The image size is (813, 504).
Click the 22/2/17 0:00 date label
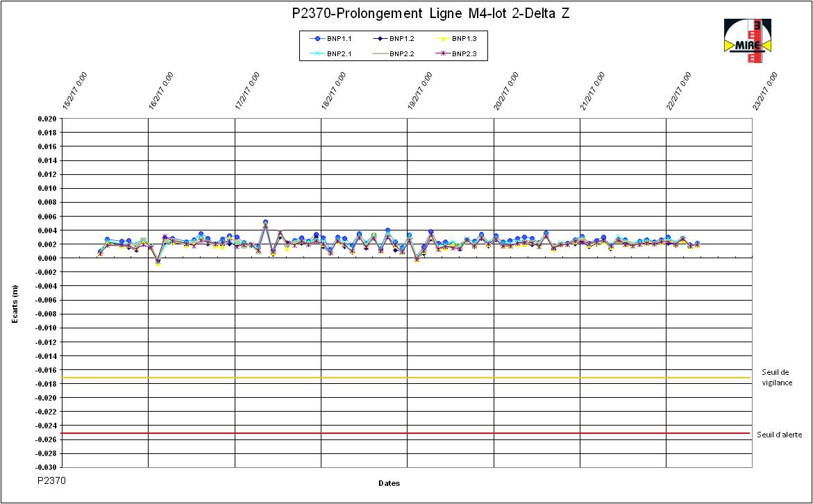tap(678, 91)
